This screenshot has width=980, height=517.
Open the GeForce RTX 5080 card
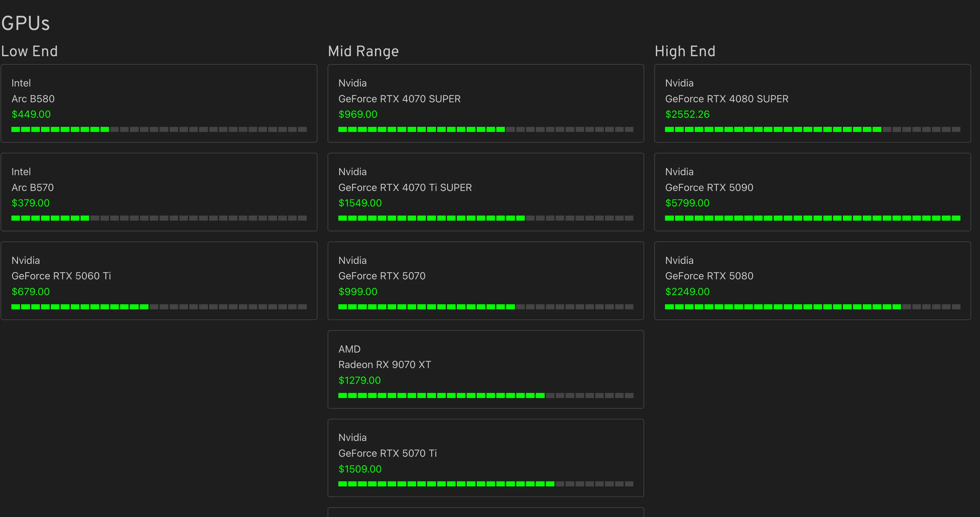pyautogui.click(x=812, y=280)
